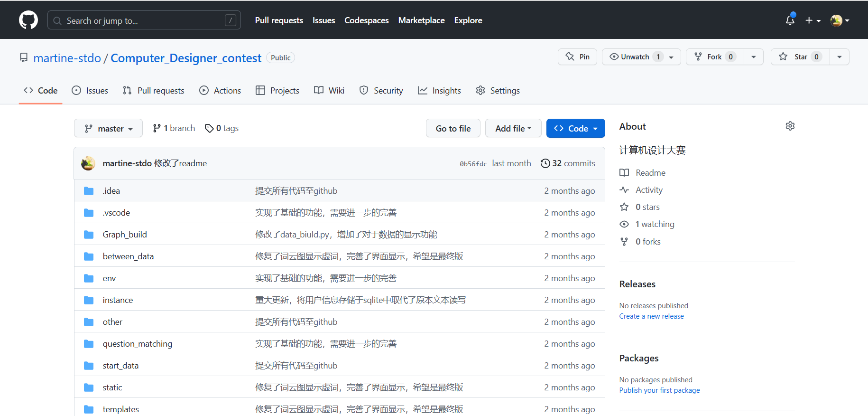This screenshot has height=416, width=868.
Task: Open the martine-stdo owner profile link
Action: pyautogui.click(x=67, y=58)
